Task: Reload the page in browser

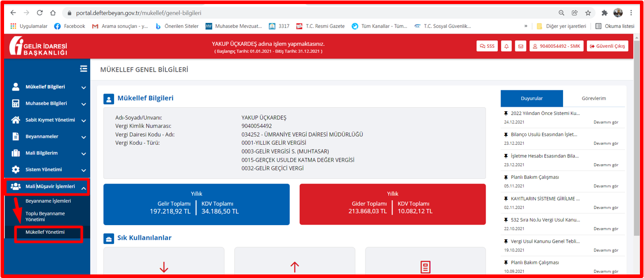Action: (x=39, y=13)
